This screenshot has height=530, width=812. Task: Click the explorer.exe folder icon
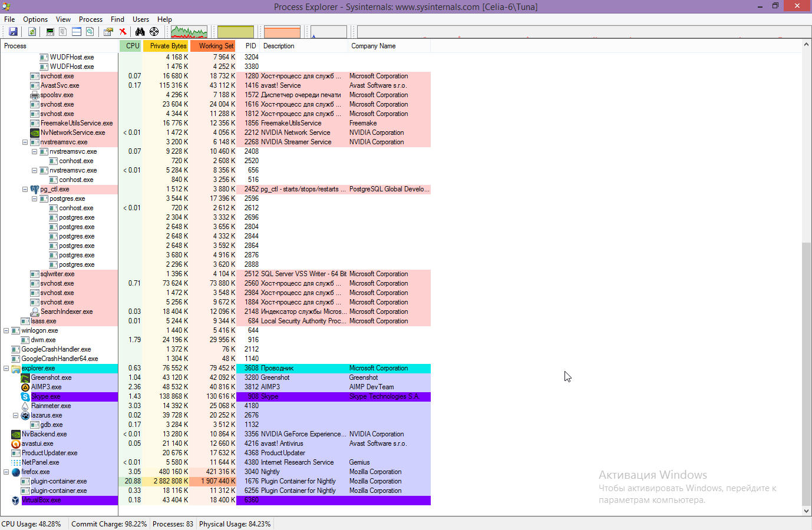coord(16,368)
